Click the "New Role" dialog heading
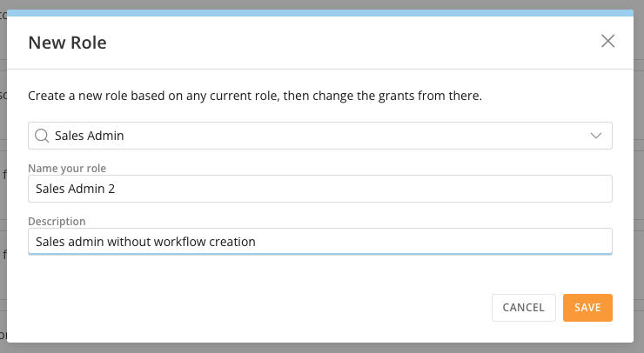The width and height of the screenshot is (644, 353). point(67,43)
